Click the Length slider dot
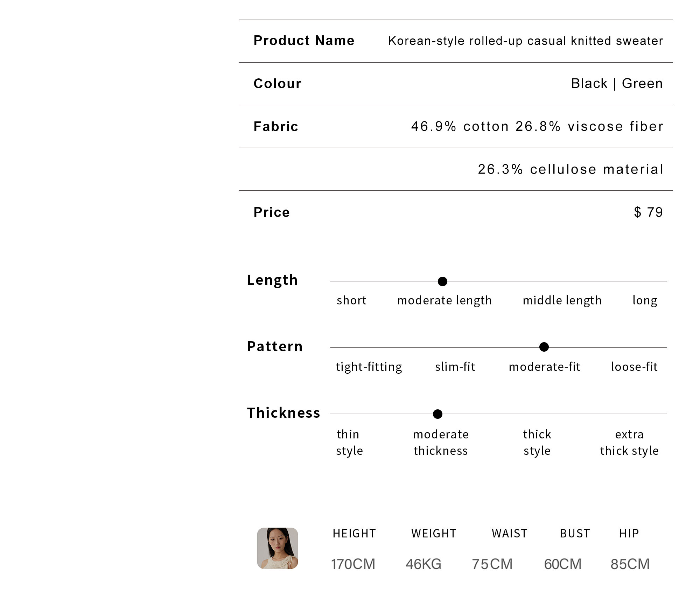700x606 pixels. [442, 281]
